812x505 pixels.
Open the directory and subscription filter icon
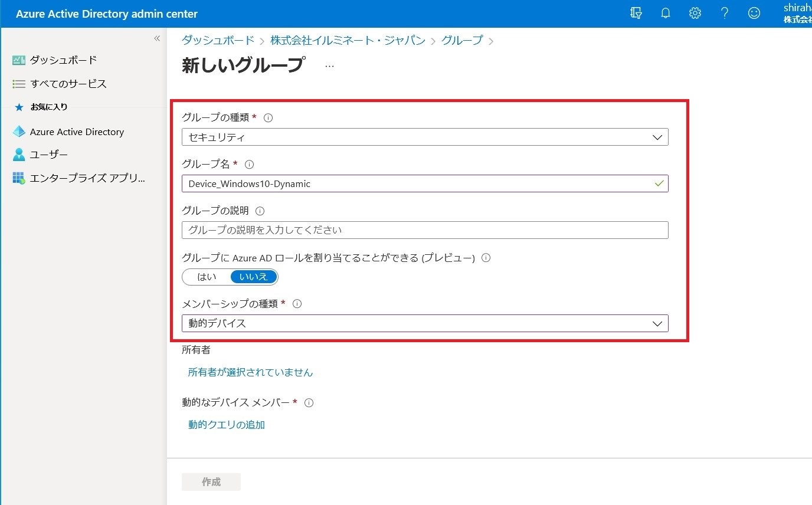tap(636, 13)
